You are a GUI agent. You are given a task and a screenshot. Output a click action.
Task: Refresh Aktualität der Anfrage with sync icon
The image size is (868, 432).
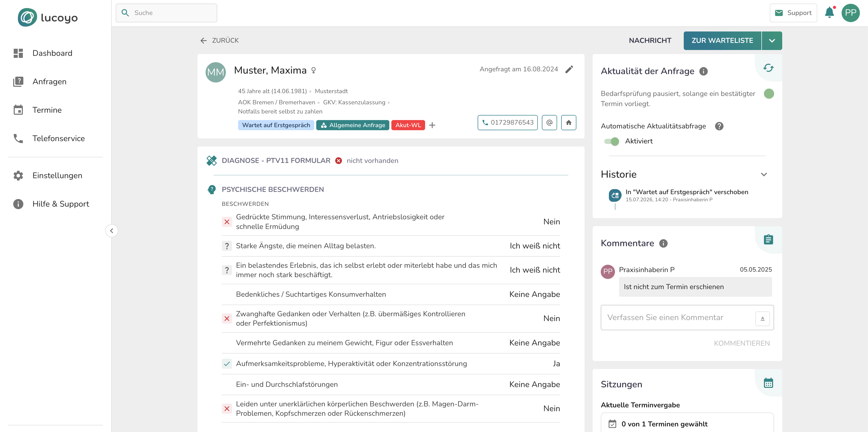click(x=768, y=68)
